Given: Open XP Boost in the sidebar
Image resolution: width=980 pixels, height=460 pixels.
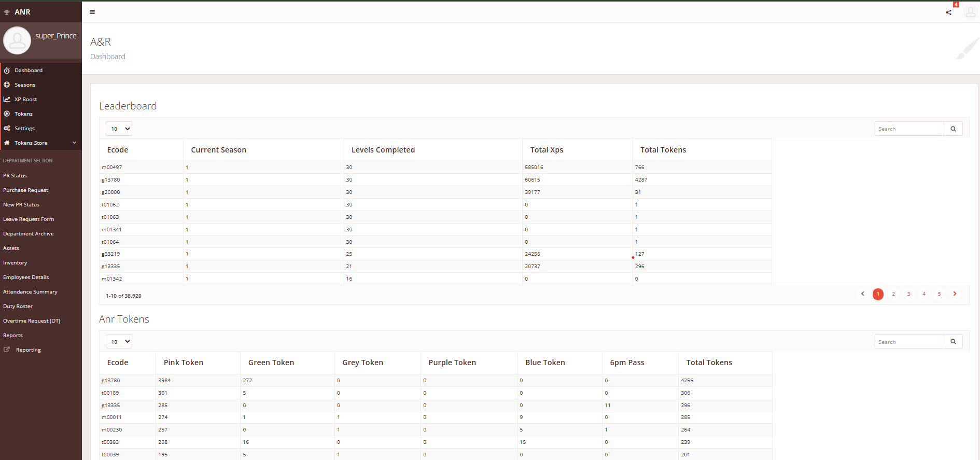Looking at the screenshot, I should pos(25,100).
